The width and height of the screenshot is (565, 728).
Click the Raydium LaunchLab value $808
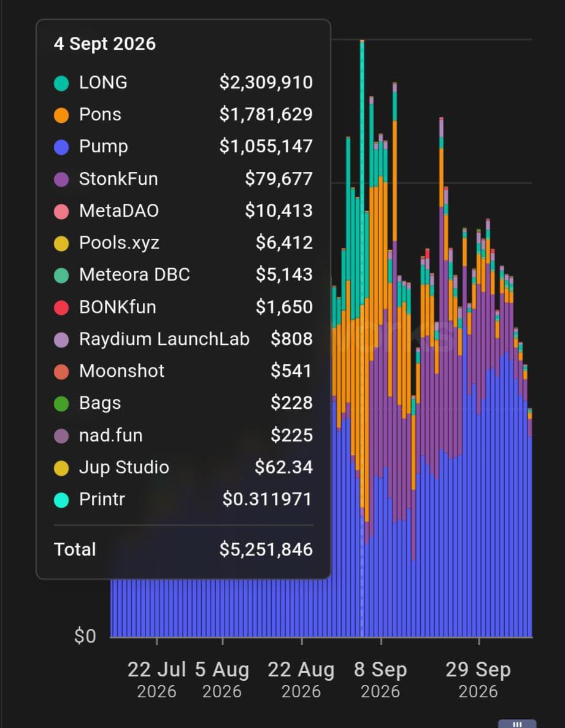click(292, 339)
